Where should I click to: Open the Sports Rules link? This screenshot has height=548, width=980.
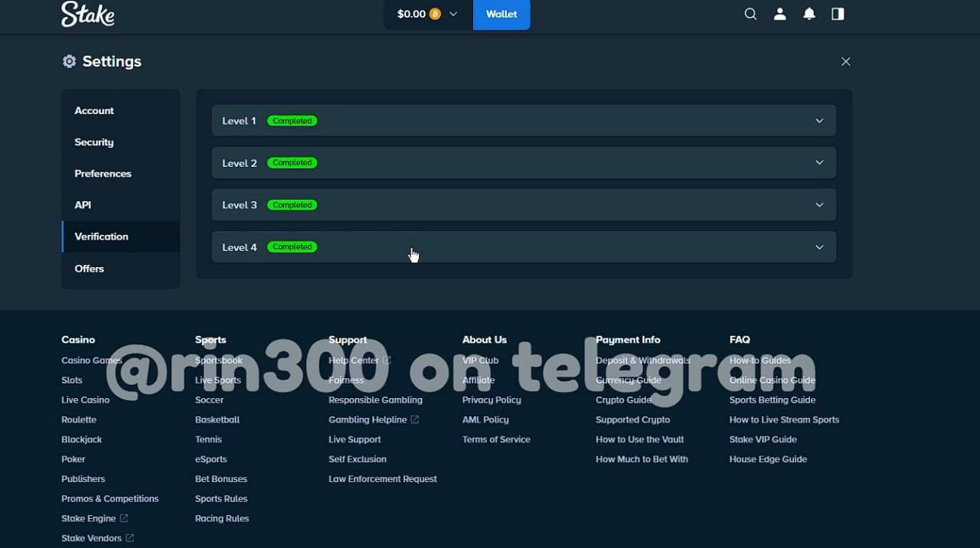point(221,499)
